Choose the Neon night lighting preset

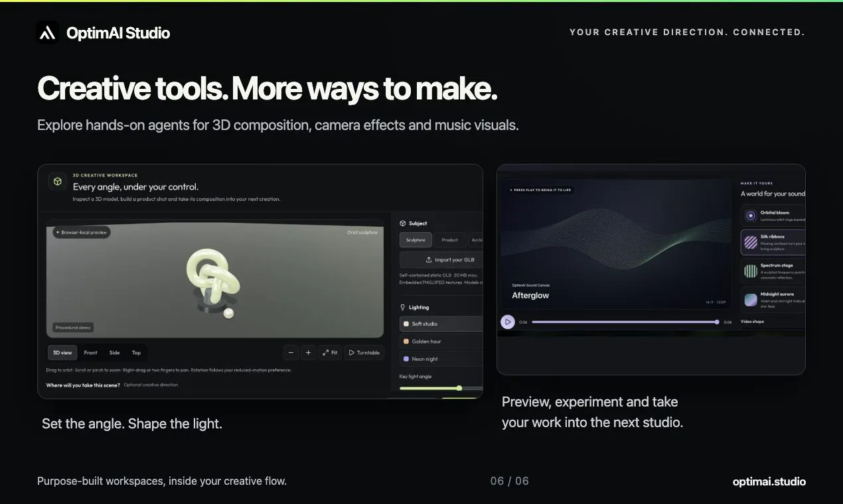tap(441, 359)
